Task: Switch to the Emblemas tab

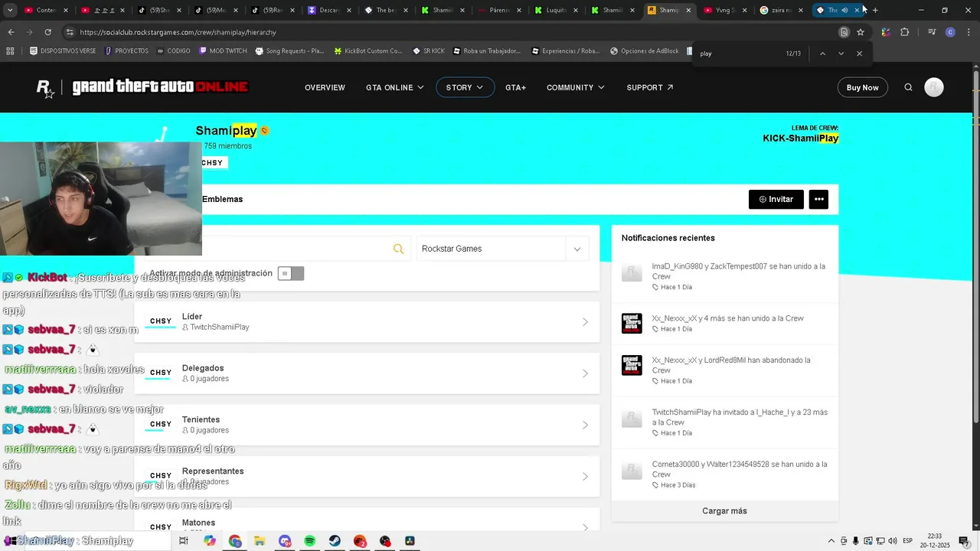Action: point(222,199)
